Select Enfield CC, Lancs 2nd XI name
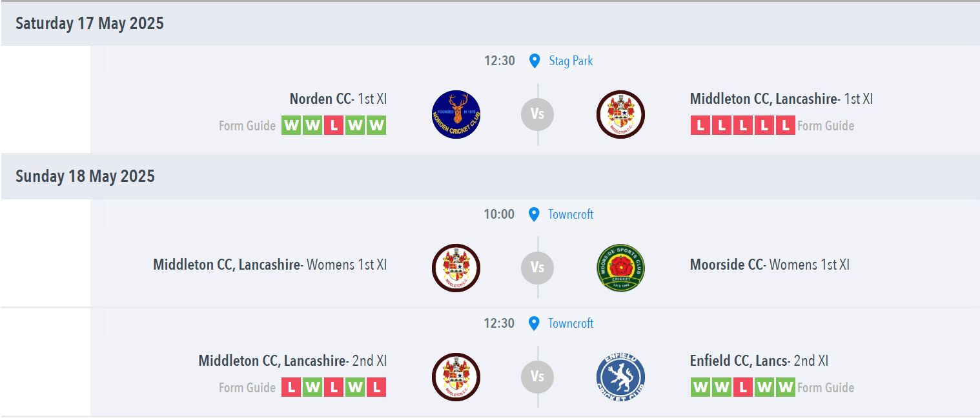Viewport: 980px width, 420px height. pos(759,361)
